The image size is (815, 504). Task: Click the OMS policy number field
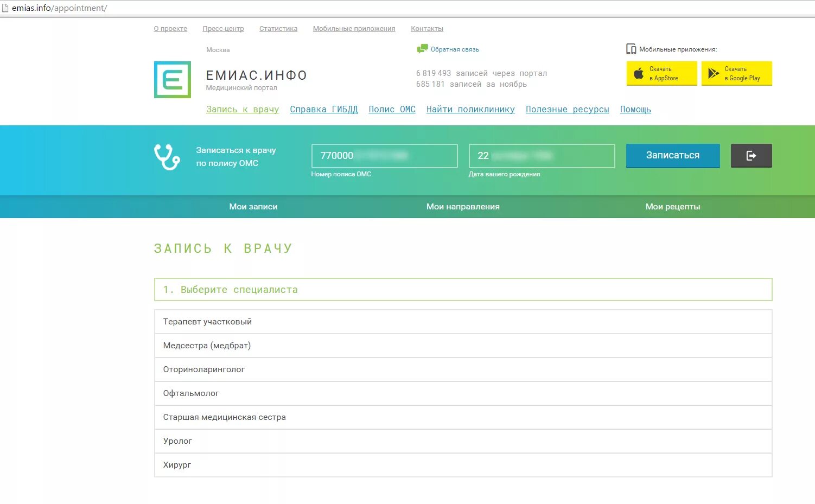click(385, 156)
